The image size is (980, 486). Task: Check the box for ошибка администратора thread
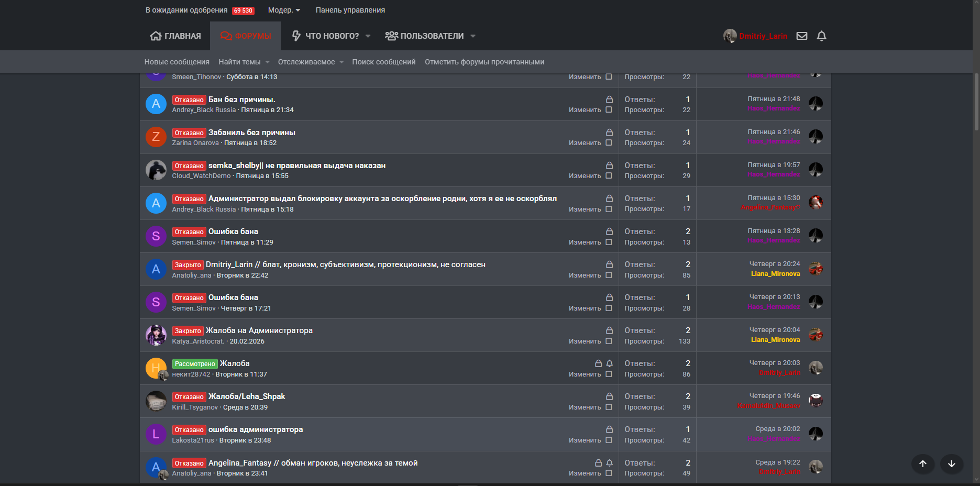click(x=609, y=440)
